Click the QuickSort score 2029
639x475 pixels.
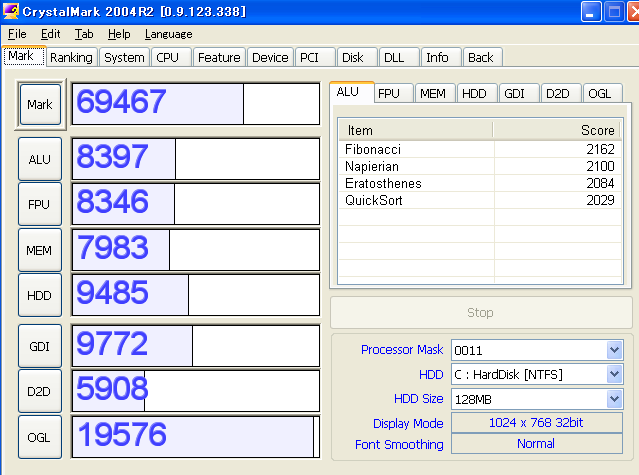(x=600, y=200)
